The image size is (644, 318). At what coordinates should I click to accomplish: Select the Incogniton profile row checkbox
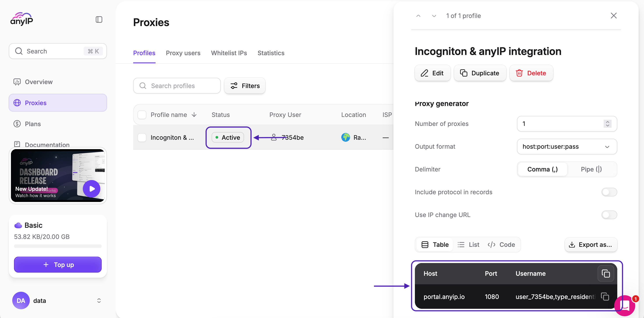pos(142,138)
